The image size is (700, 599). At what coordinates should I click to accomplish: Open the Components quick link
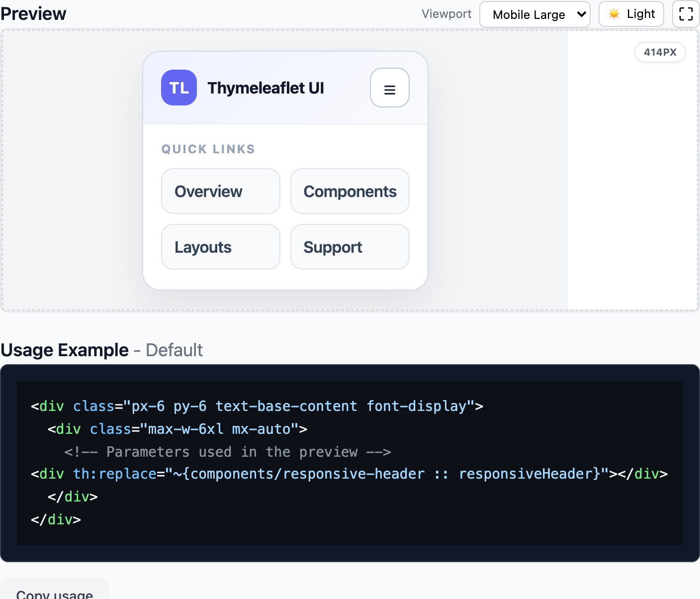click(x=350, y=191)
